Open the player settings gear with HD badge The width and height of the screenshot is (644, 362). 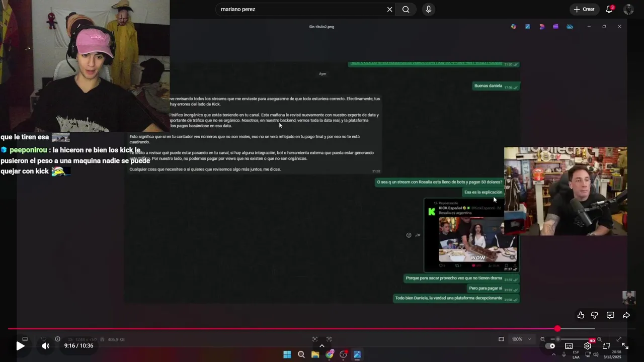(x=588, y=346)
